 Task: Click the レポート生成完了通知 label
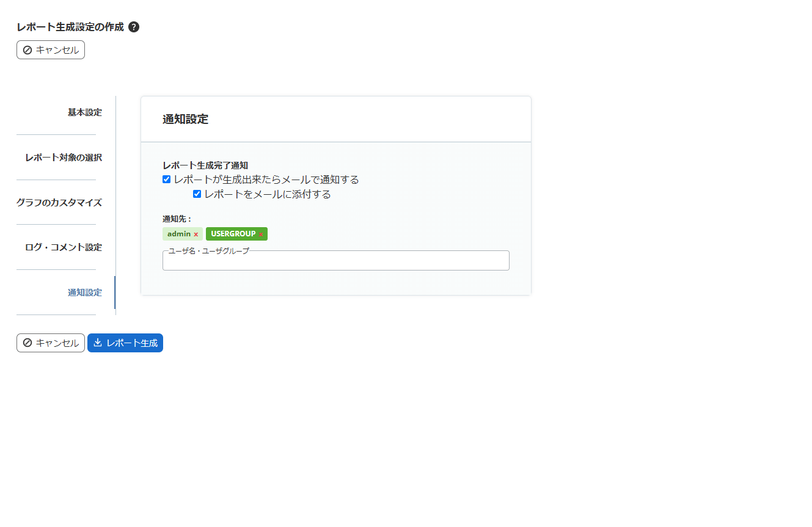(205, 165)
